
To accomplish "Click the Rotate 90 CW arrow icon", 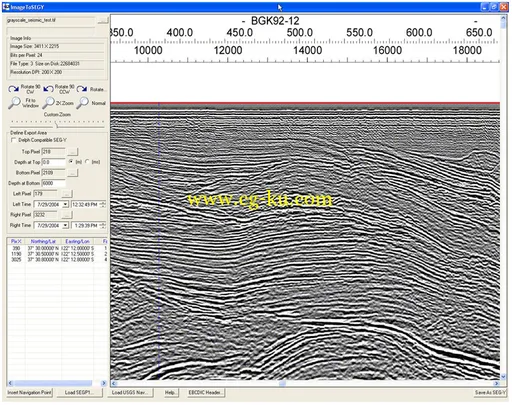I will click(x=14, y=89).
